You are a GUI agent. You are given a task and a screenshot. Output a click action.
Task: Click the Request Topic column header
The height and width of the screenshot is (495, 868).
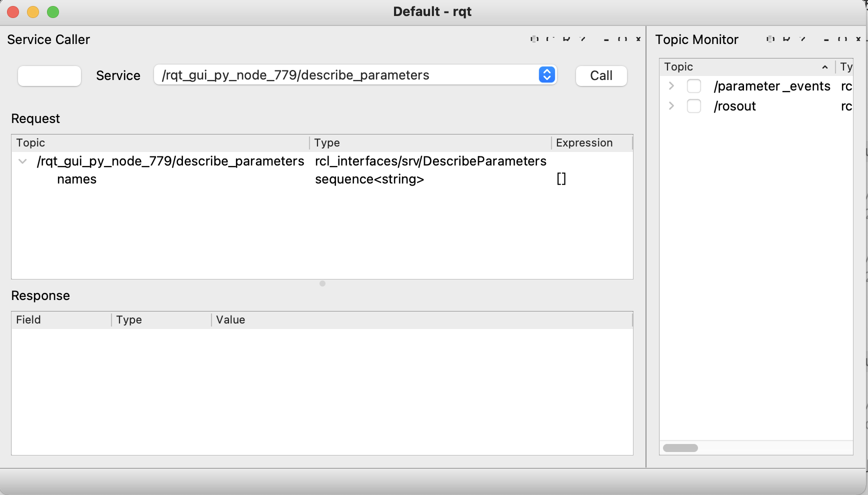click(160, 142)
